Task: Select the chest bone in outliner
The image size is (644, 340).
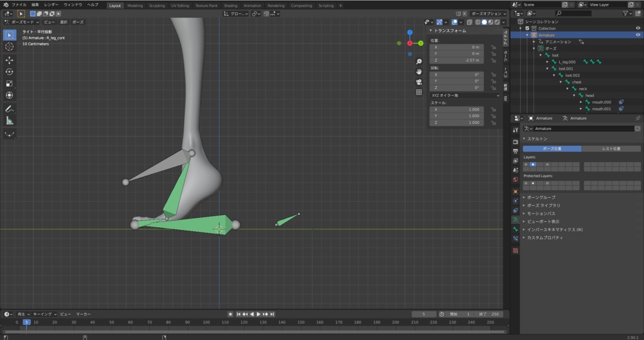Action: [x=577, y=82]
